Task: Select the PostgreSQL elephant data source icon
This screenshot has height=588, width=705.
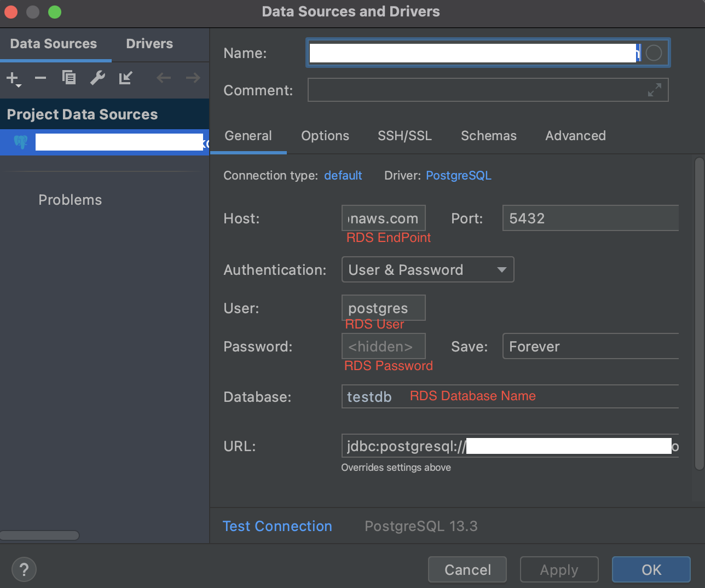Action: pyautogui.click(x=21, y=142)
